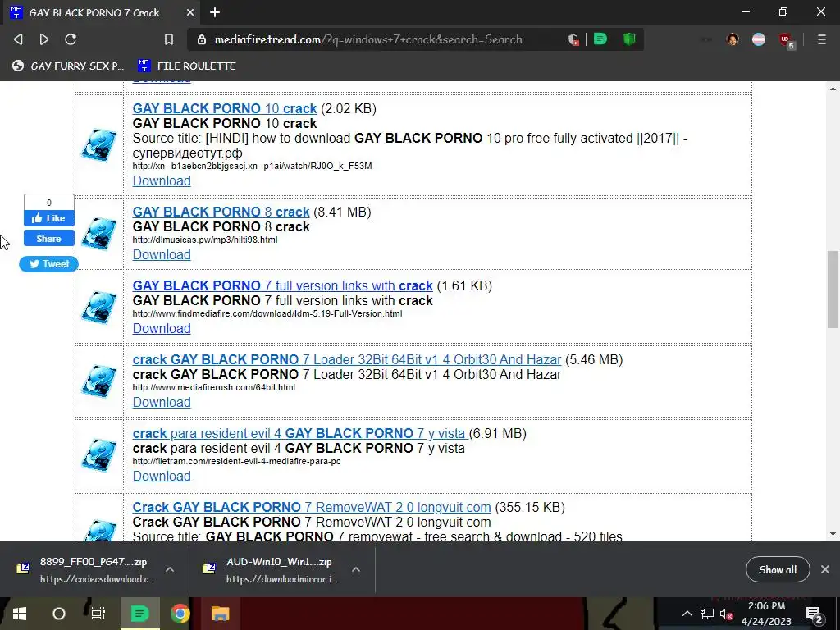This screenshot has width=840, height=630.
Task: Open '7 full version links with crack' title
Action: click(282, 285)
